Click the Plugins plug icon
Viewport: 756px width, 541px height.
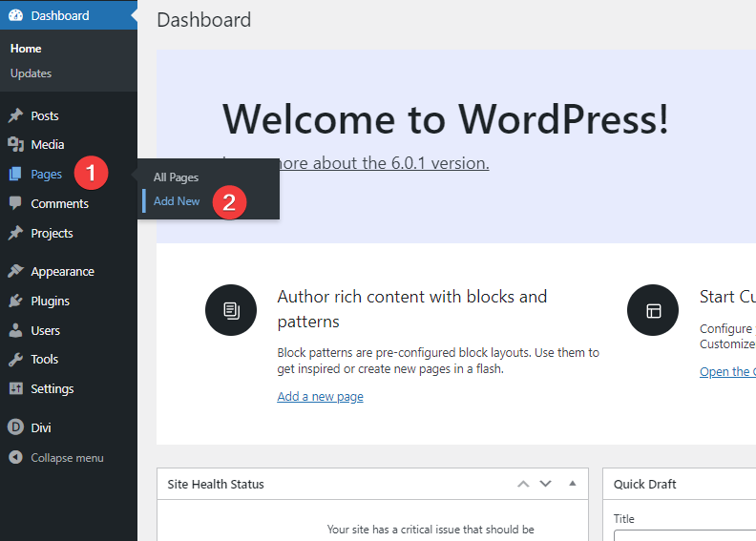[x=15, y=302]
